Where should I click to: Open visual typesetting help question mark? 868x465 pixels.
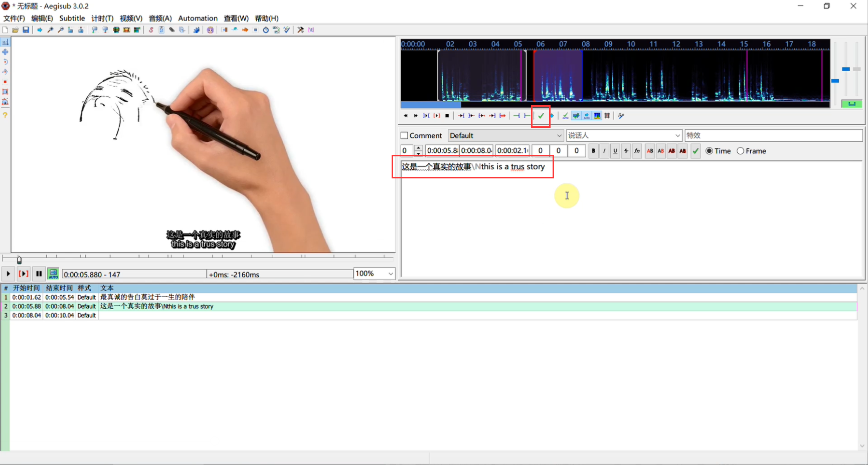point(5,115)
